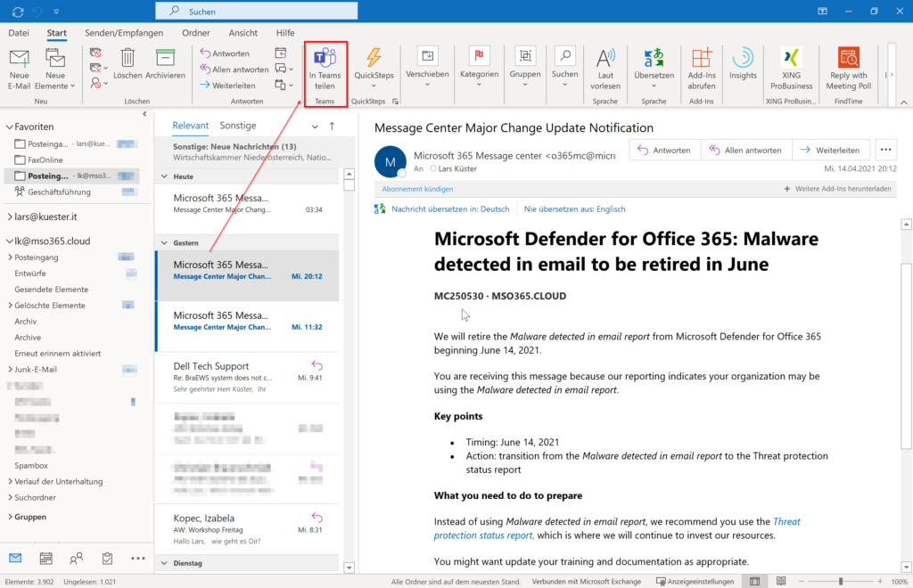913x588 pixels.
Task: Click Allen antworten in the ribbon
Action: [234, 69]
